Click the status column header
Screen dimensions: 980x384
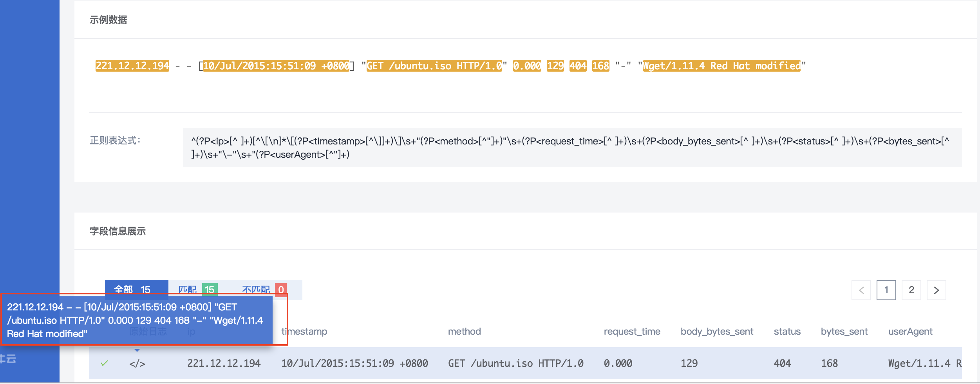pos(787,332)
